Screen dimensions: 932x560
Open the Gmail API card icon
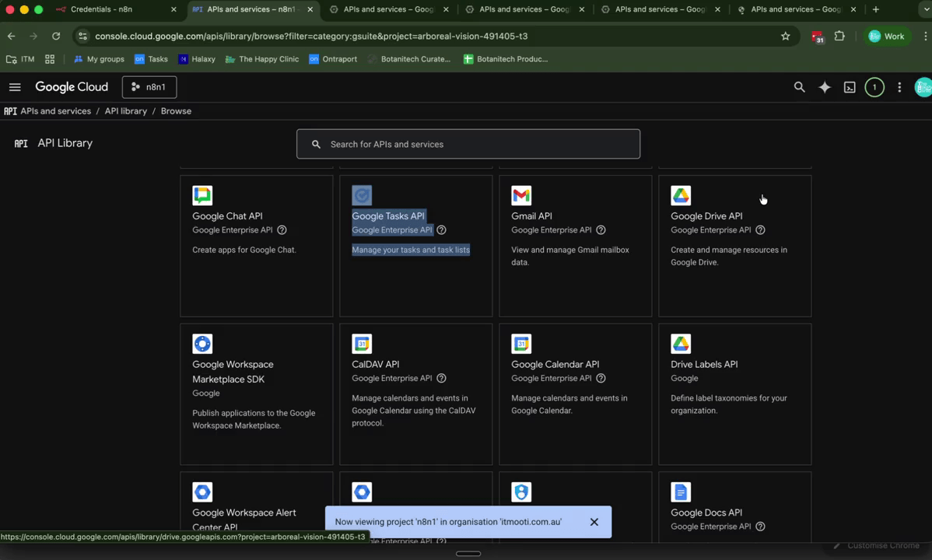pyautogui.click(x=520, y=195)
